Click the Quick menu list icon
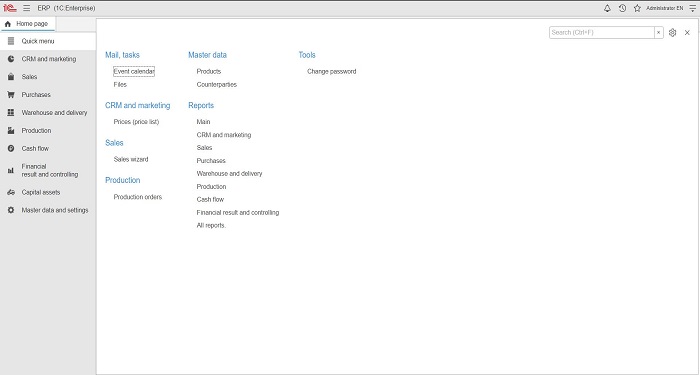 click(11, 41)
